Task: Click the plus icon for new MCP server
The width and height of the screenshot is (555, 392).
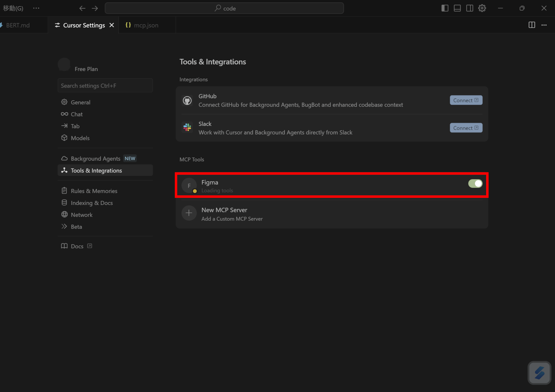Action: click(x=189, y=213)
